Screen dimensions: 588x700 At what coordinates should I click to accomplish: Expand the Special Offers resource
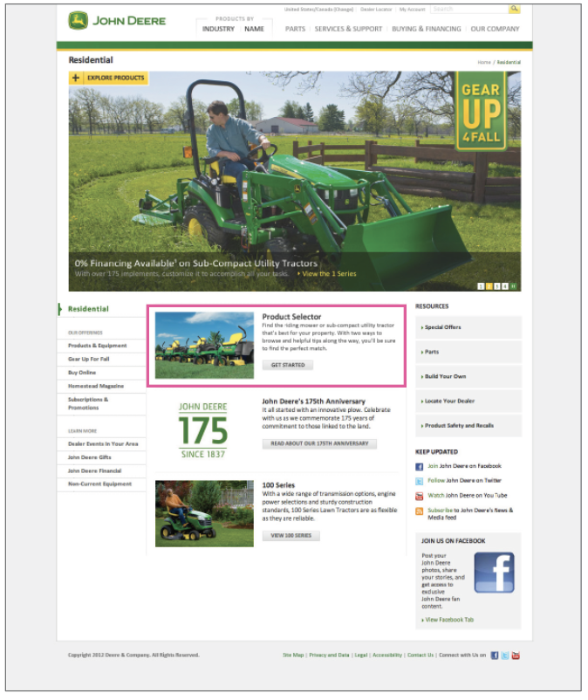468,327
